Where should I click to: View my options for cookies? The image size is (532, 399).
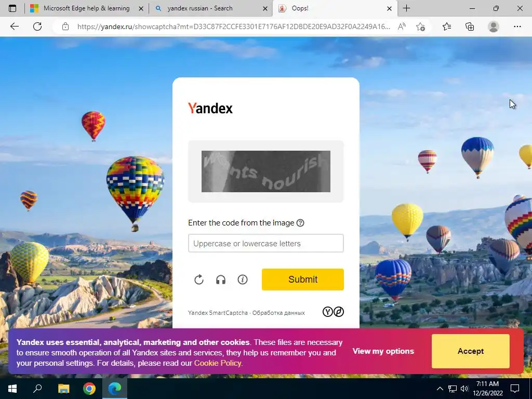tap(383, 351)
